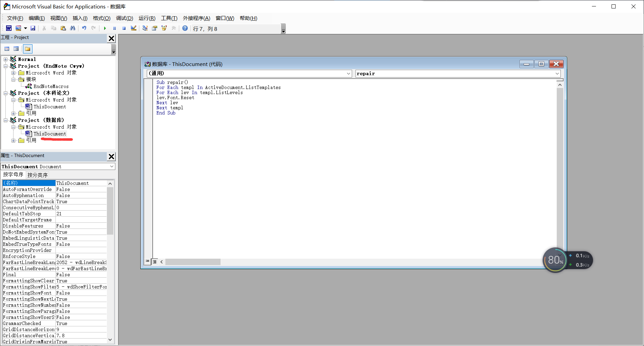Open the 外接程序(A) menu
Viewport: 644px width, 346px height.
click(x=197, y=18)
